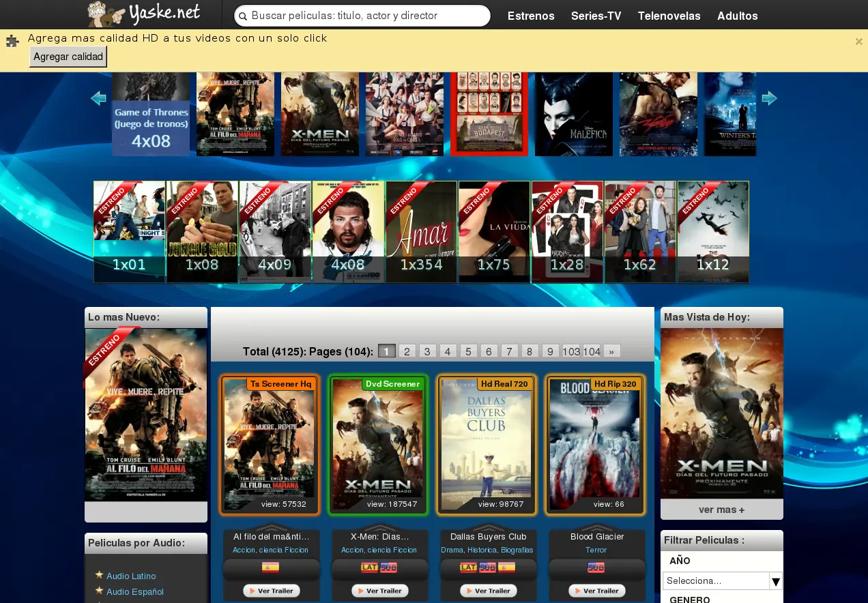This screenshot has height=603, width=868.
Task: Open the Estrenos menu
Action: [531, 16]
